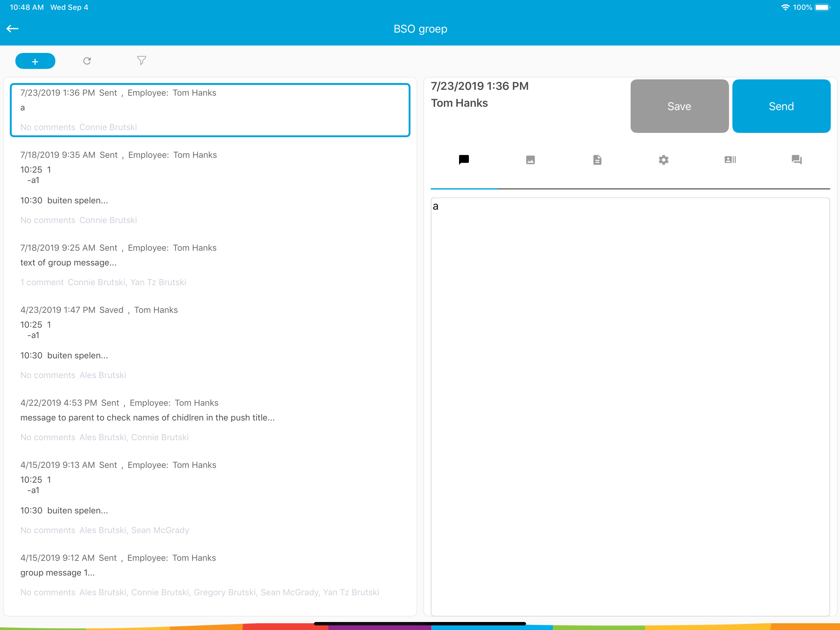Open the 7/18/2019 9:25 AM message
This screenshot has width=840, height=630.
(x=210, y=265)
